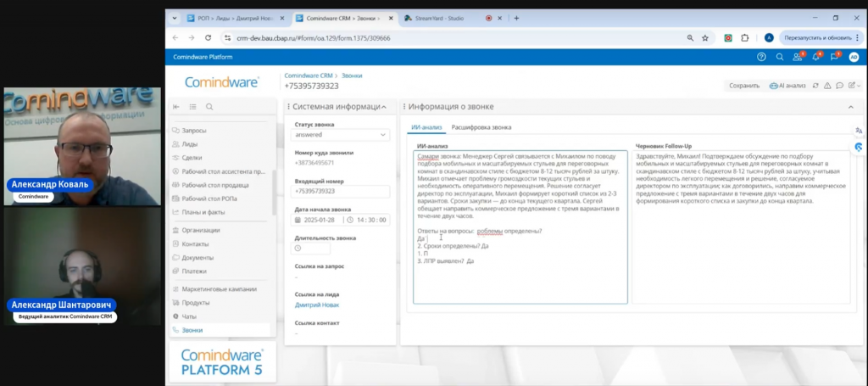Click the browser back arrow
This screenshot has width=868, height=386.
[x=175, y=37]
